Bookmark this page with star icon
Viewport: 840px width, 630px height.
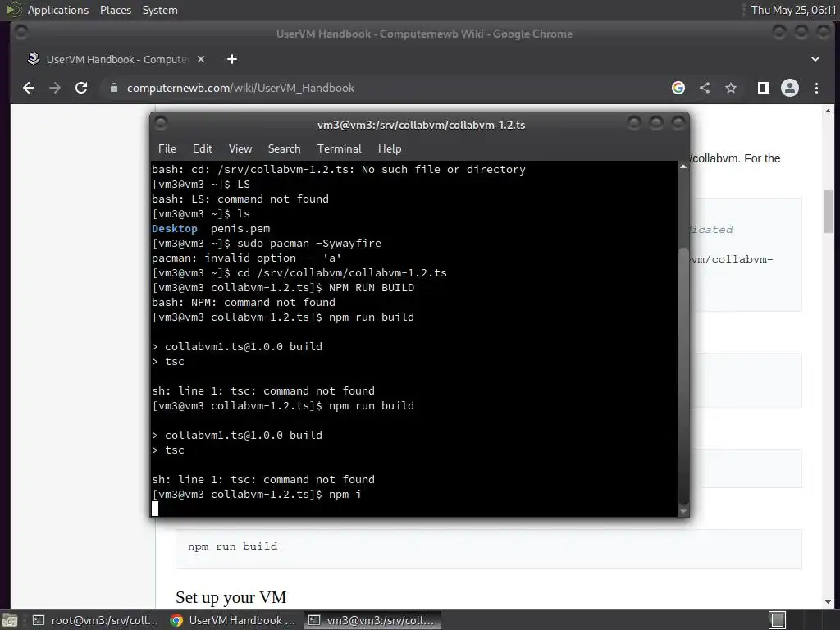pyautogui.click(x=731, y=88)
